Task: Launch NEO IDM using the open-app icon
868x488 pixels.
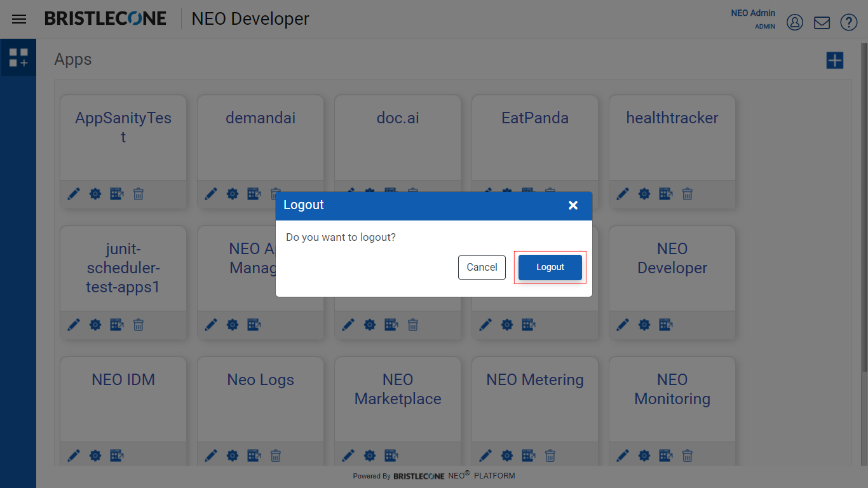Action: click(x=117, y=456)
